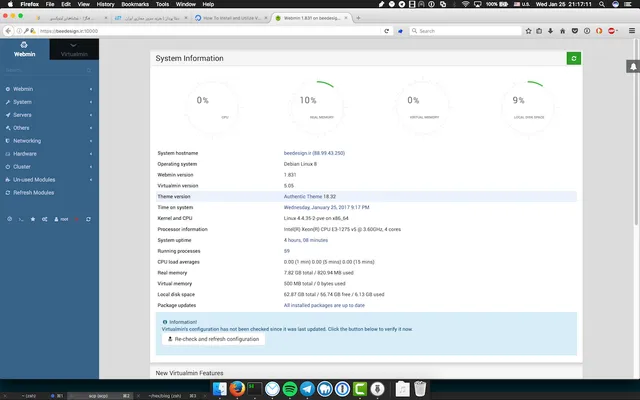Open the Tools menu in menu bar
The image size is (640, 400).
[162, 4]
